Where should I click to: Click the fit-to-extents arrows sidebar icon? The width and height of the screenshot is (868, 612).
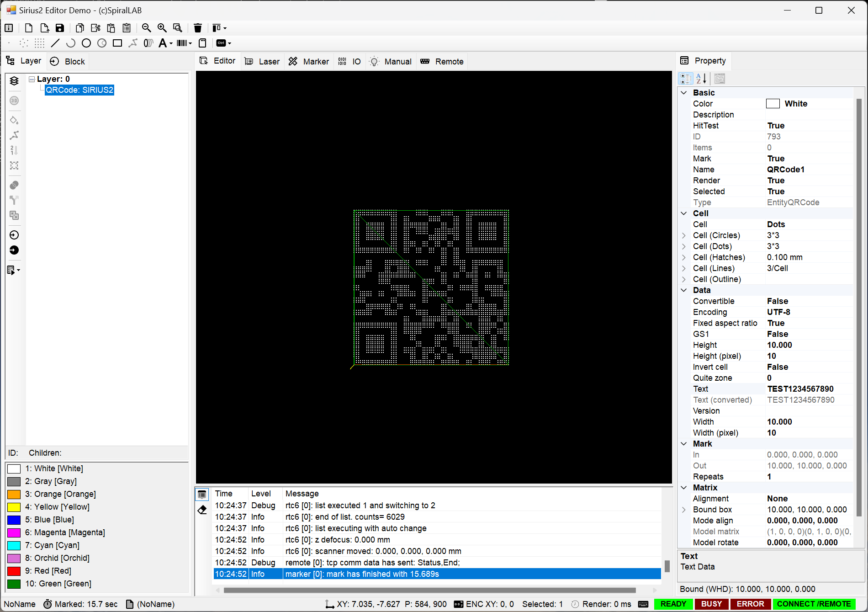pyautogui.click(x=14, y=165)
